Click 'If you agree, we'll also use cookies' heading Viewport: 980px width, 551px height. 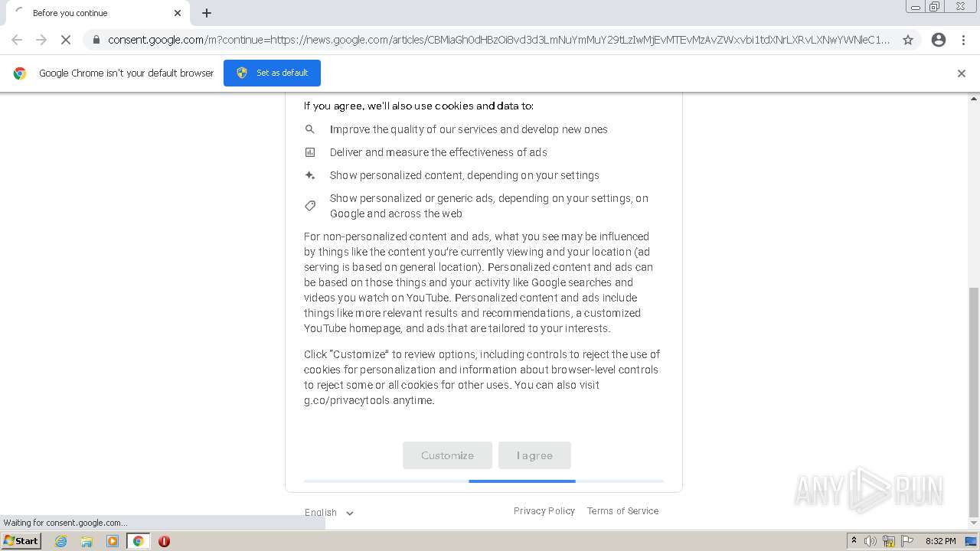(x=419, y=106)
